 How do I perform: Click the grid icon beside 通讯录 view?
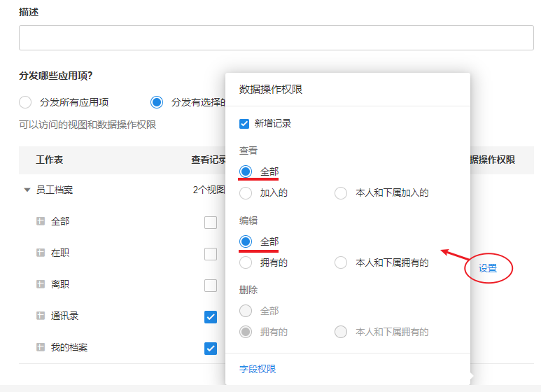click(41, 316)
